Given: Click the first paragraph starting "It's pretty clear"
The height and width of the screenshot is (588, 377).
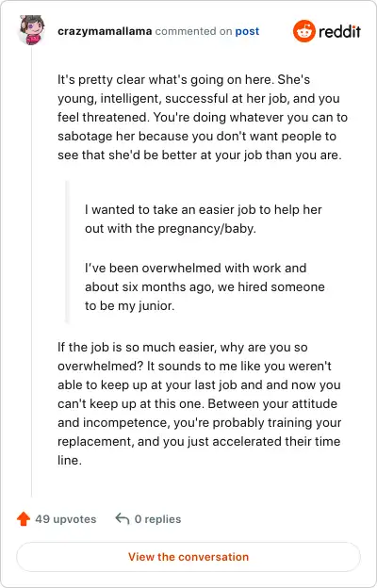Looking at the screenshot, I should pyautogui.click(x=203, y=118).
